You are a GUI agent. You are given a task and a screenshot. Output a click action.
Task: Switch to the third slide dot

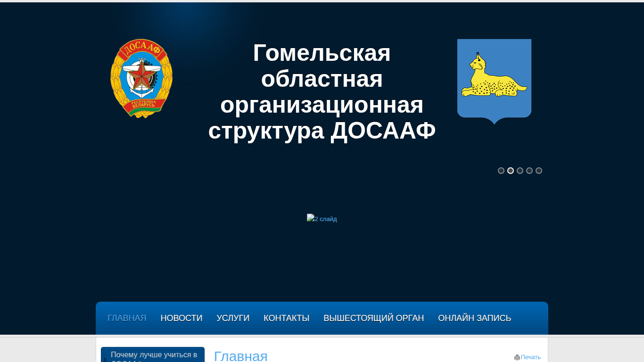coord(520,171)
